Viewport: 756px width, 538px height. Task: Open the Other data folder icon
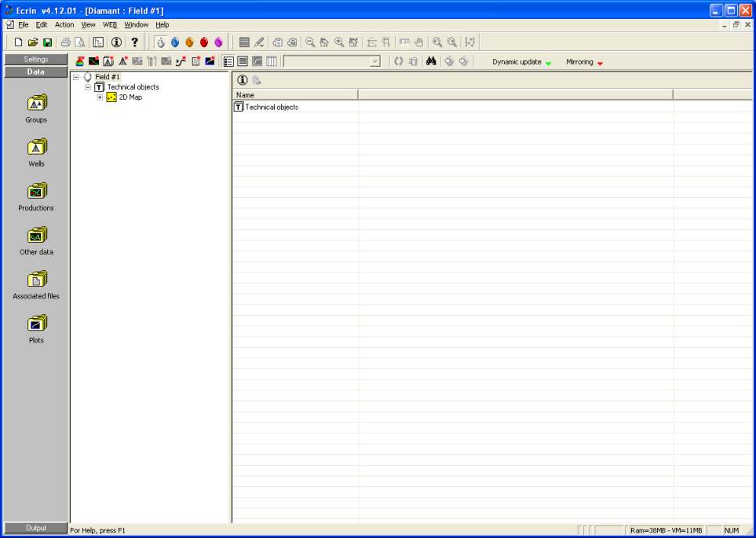coord(36,235)
